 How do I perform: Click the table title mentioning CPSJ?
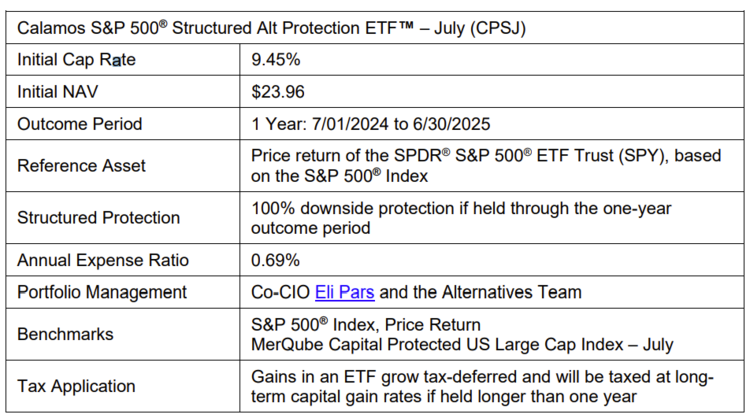[x=272, y=28]
